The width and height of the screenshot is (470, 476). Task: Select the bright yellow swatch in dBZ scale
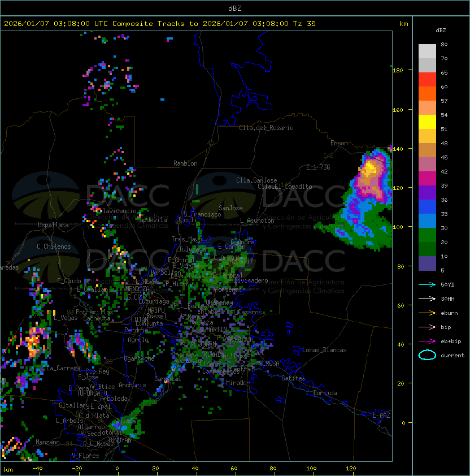(427, 122)
